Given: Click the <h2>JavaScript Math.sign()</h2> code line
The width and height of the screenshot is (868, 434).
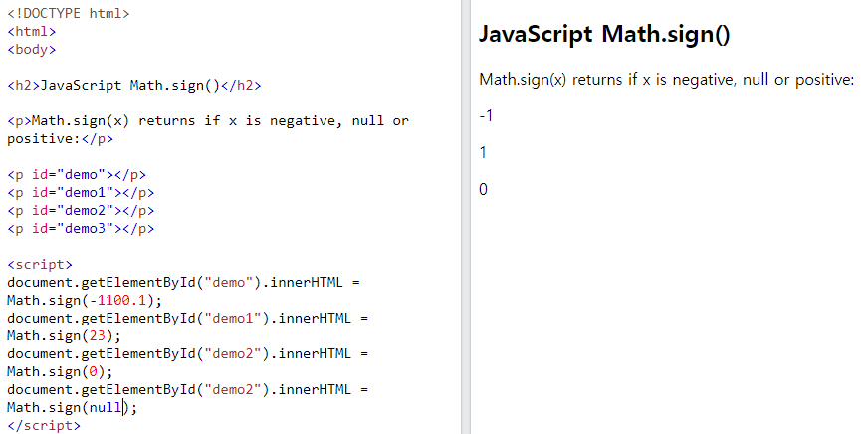Looking at the screenshot, I should click(x=134, y=86).
